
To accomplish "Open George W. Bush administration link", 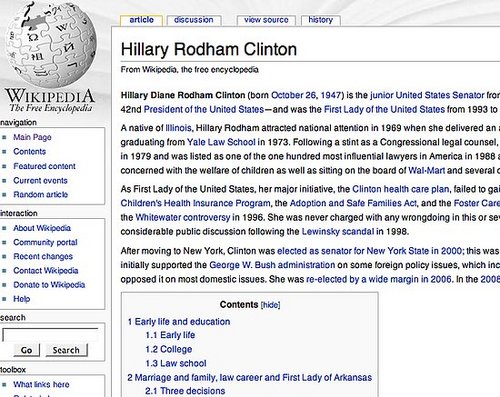I will click(272, 265).
